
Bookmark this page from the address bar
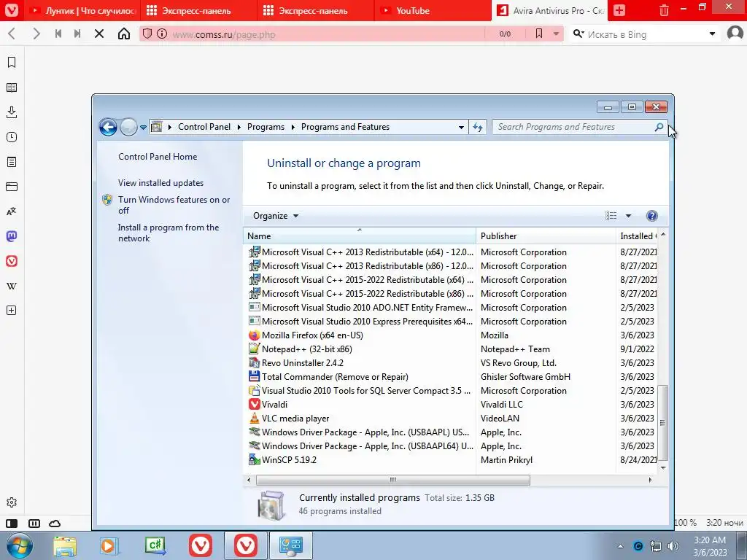click(539, 34)
